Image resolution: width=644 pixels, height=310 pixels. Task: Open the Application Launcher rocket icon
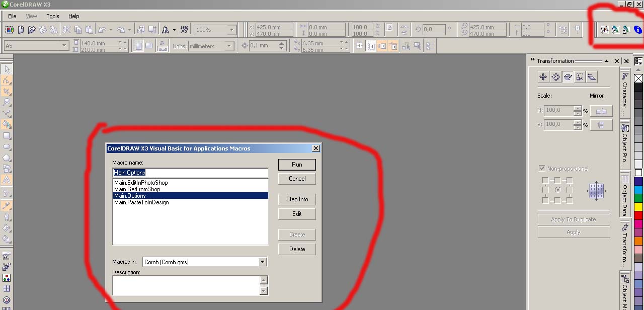[165, 30]
